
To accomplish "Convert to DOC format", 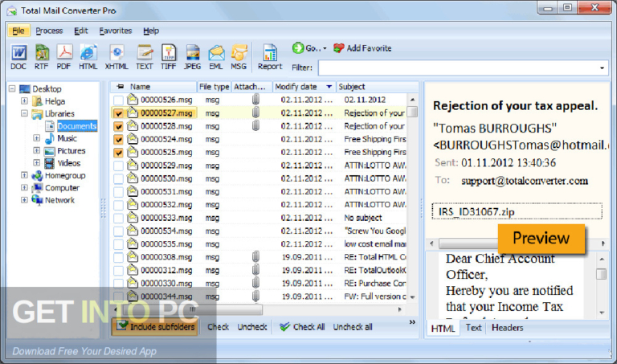I will tap(18, 57).
